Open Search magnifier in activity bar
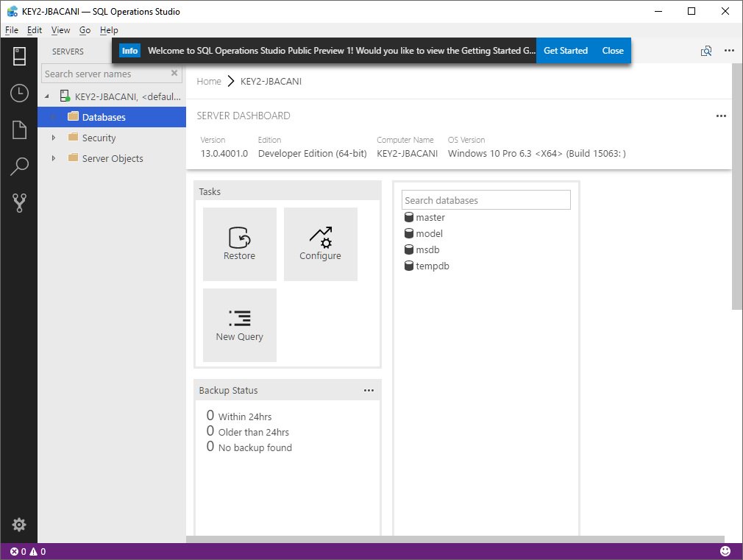Viewport: 743px width, 560px height. click(19, 166)
